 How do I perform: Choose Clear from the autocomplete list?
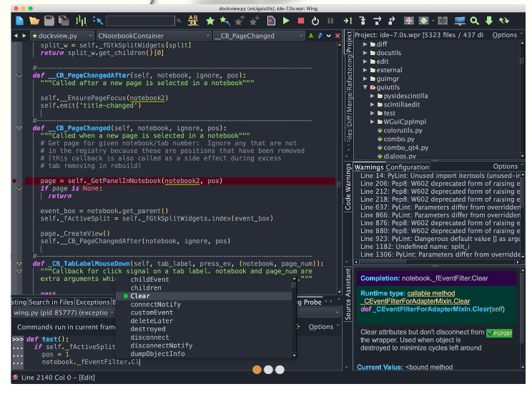[204, 296]
